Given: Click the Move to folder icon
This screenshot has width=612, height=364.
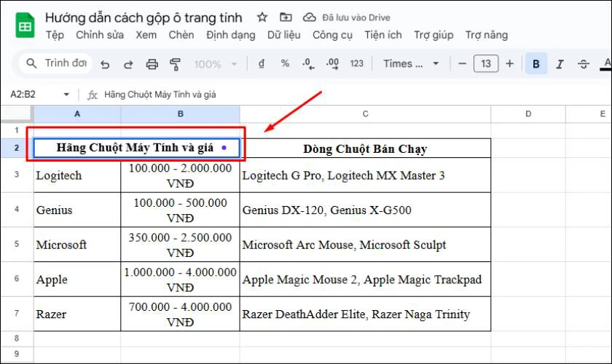Looking at the screenshot, I should (286, 17).
